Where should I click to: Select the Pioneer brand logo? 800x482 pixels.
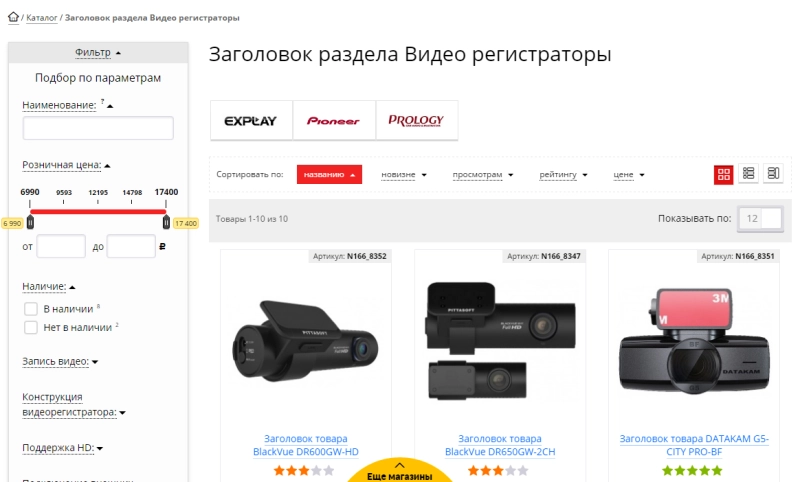334,120
